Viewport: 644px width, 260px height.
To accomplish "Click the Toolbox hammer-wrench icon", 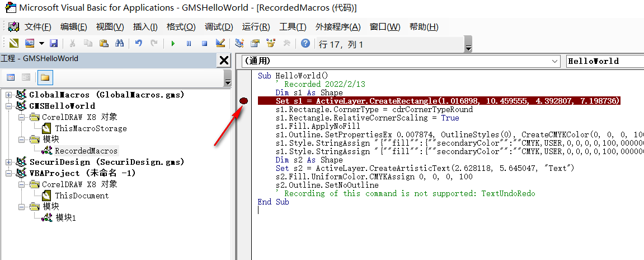I will [286, 43].
